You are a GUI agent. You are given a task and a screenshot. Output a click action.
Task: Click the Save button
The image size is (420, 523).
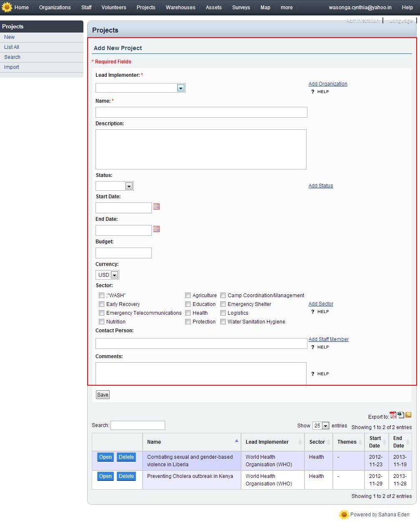click(x=103, y=395)
